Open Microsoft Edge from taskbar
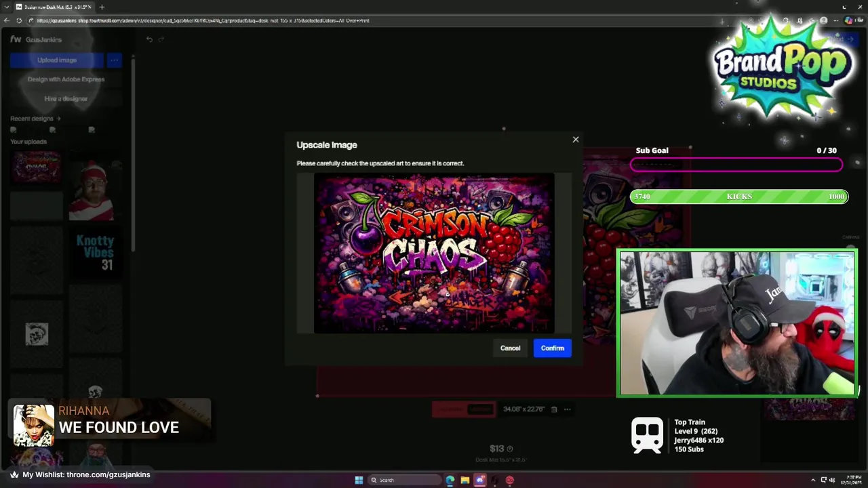 tap(450, 480)
